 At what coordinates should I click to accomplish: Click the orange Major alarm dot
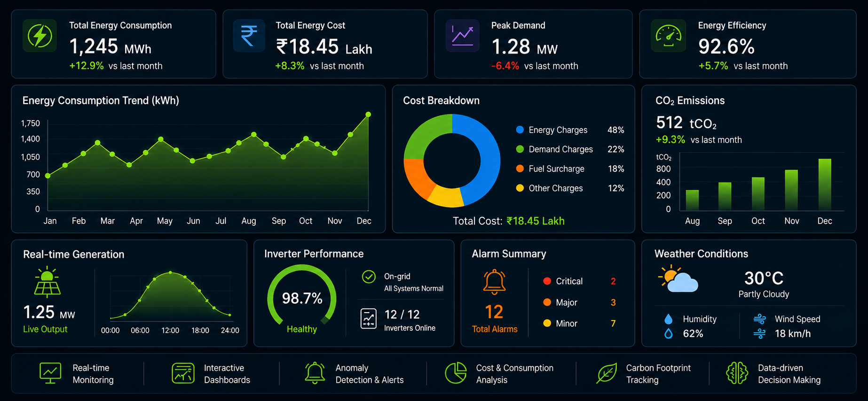coord(547,302)
